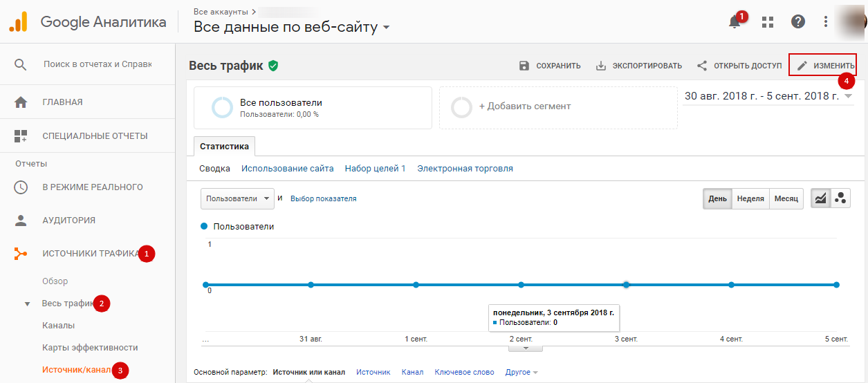Viewport: 868px width, 383px height.
Task: Click the Поиск в отчетах search field
Action: point(98,64)
